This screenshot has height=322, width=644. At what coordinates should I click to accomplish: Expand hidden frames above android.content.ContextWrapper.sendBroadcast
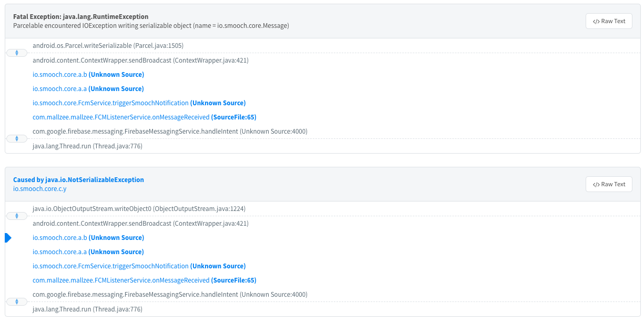[16, 53]
